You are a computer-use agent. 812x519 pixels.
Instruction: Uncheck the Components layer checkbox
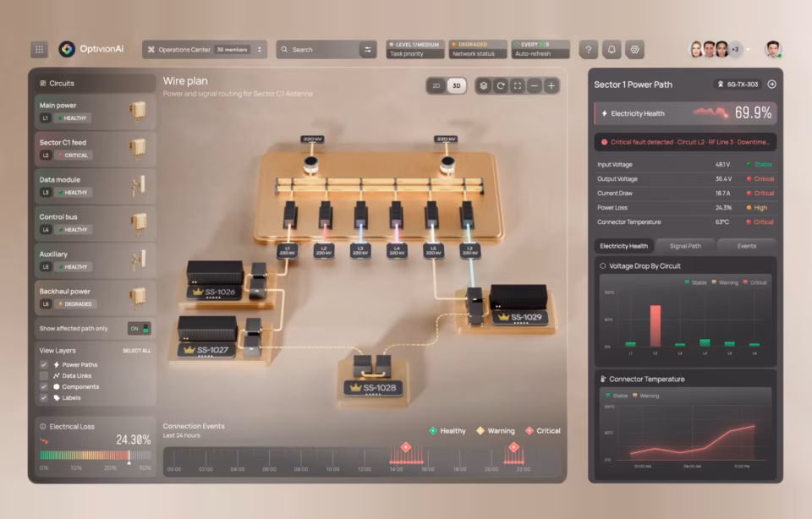click(x=44, y=386)
